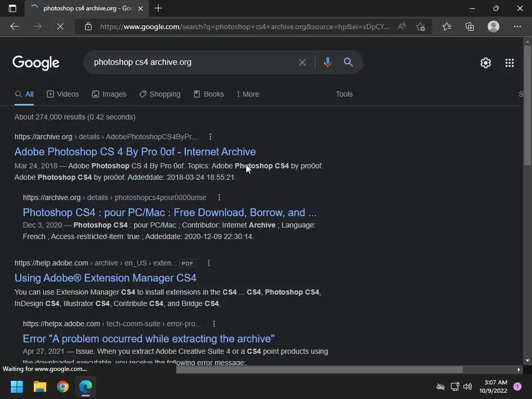Go to Google homepage via logo
This screenshot has width=532, height=399.
(36, 63)
